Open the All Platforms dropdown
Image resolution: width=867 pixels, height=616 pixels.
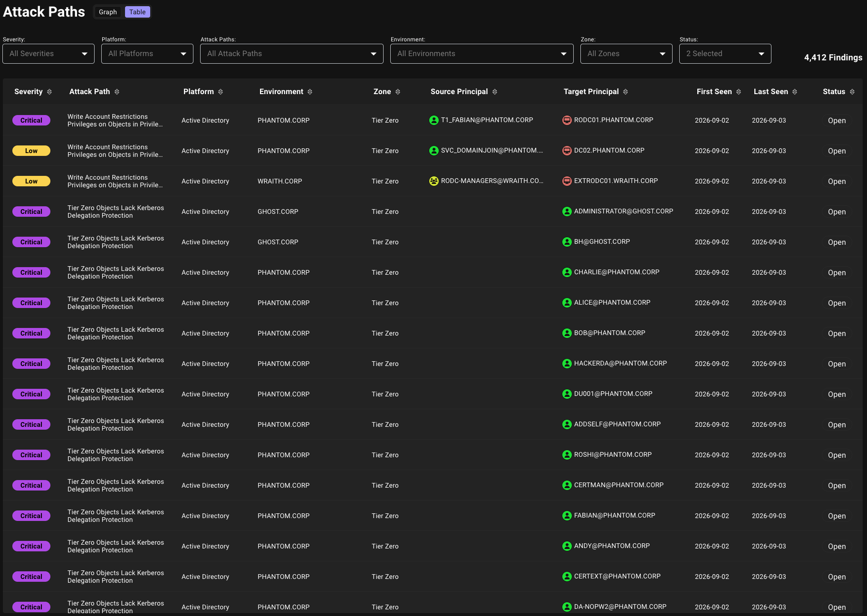[x=147, y=54]
